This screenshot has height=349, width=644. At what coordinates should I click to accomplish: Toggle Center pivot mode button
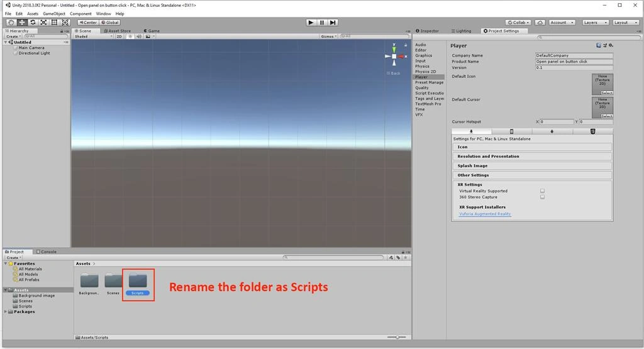[x=88, y=23]
